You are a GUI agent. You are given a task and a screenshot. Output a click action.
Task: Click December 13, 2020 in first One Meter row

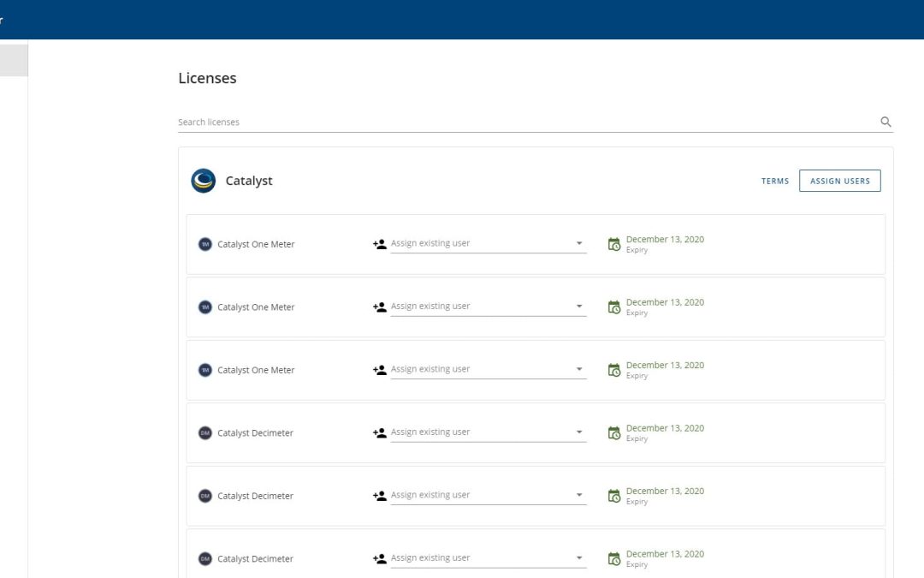(665, 240)
